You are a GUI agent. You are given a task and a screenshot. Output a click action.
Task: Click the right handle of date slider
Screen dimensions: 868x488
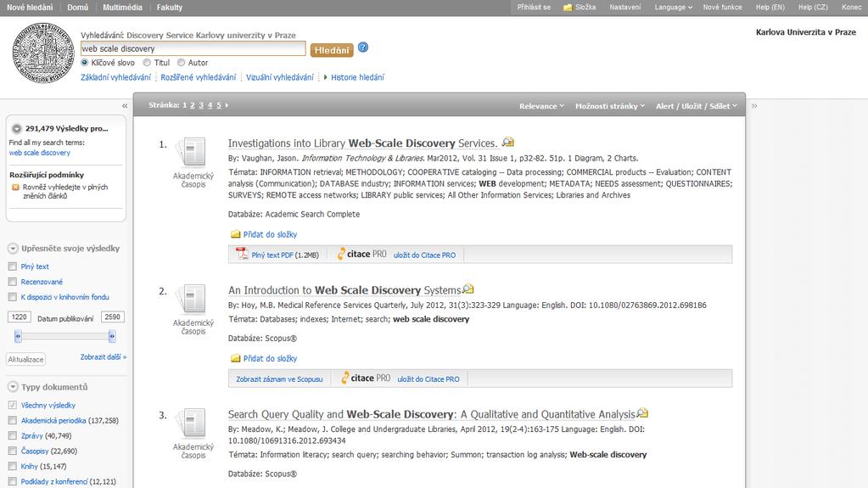[112, 336]
